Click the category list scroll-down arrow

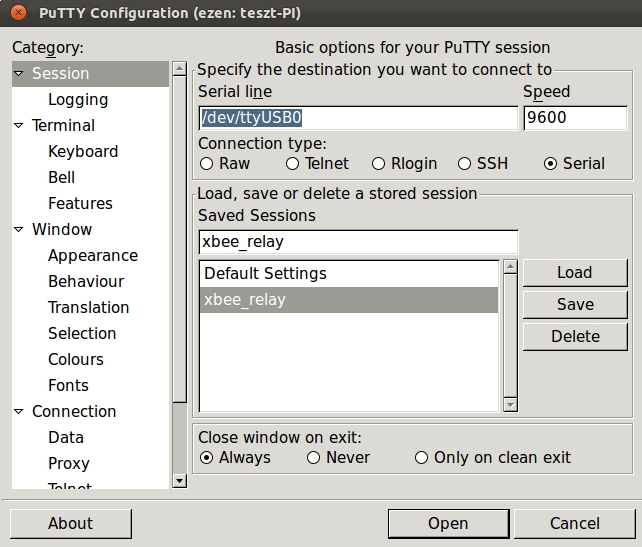[x=180, y=481]
